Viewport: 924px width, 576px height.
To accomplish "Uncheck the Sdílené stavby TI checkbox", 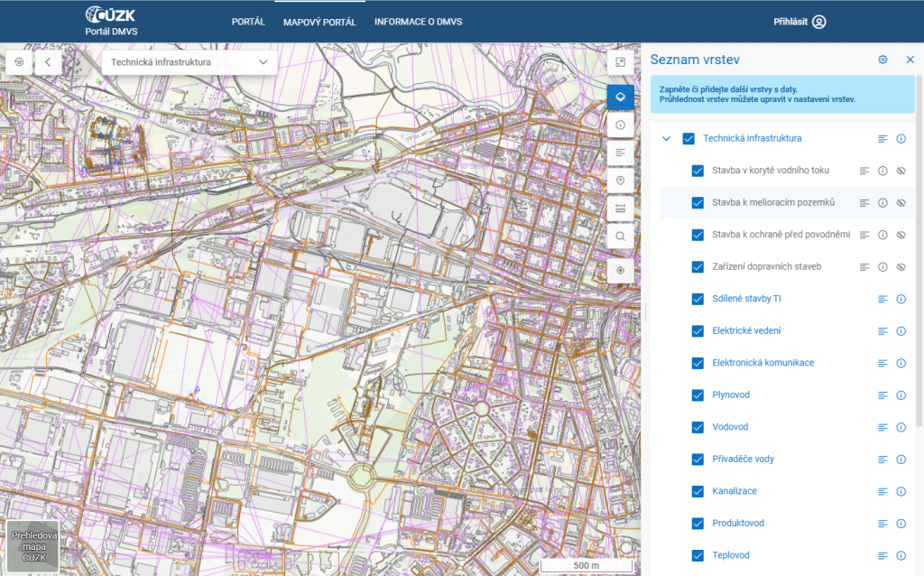I will (698, 300).
